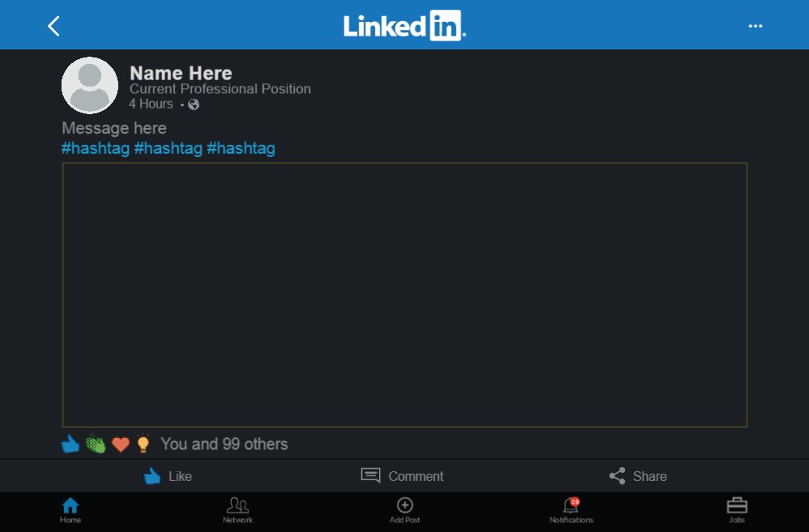Go back using the left arrow
Image resolution: width=809 pixels, height=532 pixels.
point(53,26)
